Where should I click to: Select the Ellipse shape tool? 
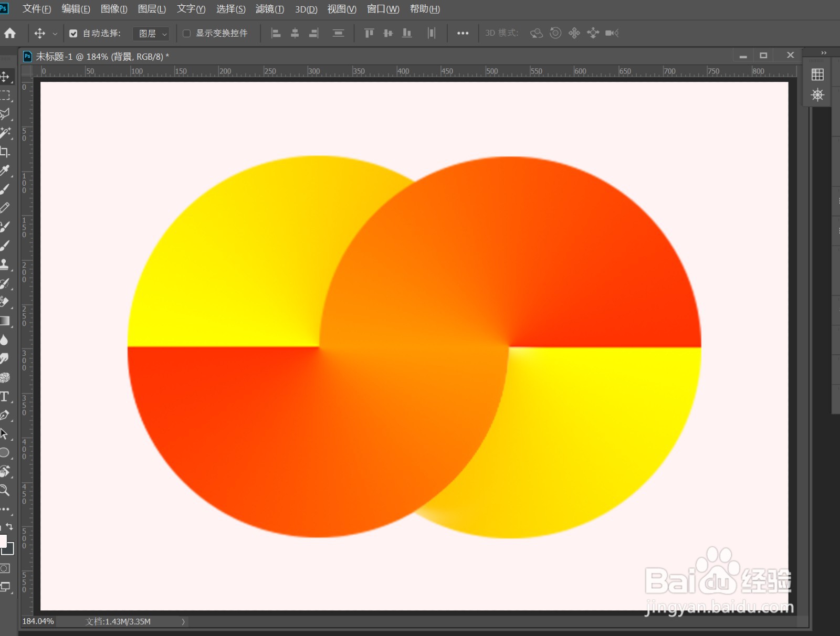[5, 452]
